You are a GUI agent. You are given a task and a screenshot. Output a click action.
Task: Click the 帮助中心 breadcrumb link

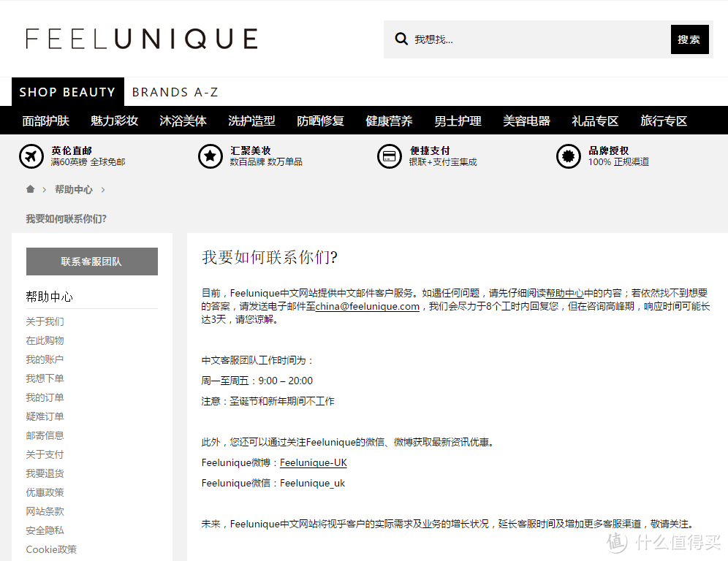pyautogui.click(x=74, y=189)
